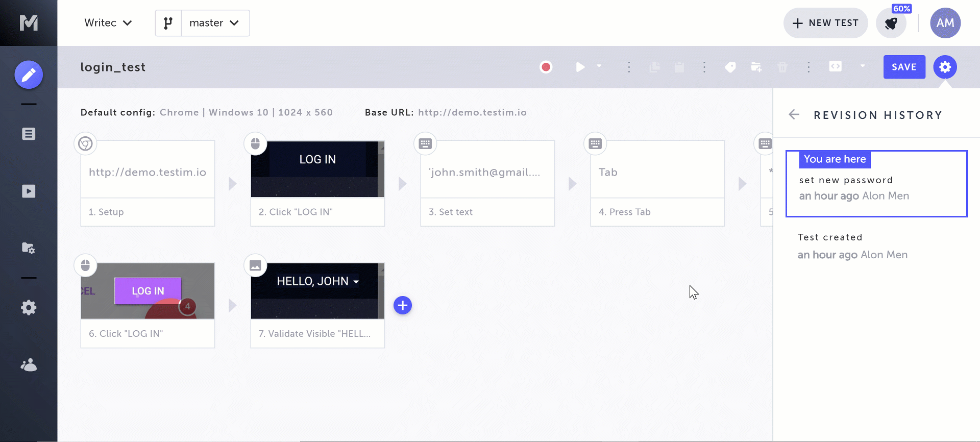Image resolution: width=980 pixels, height=442 pixels.
Task: Click the Chrome icon on step 1
Action: pos(85,143)
